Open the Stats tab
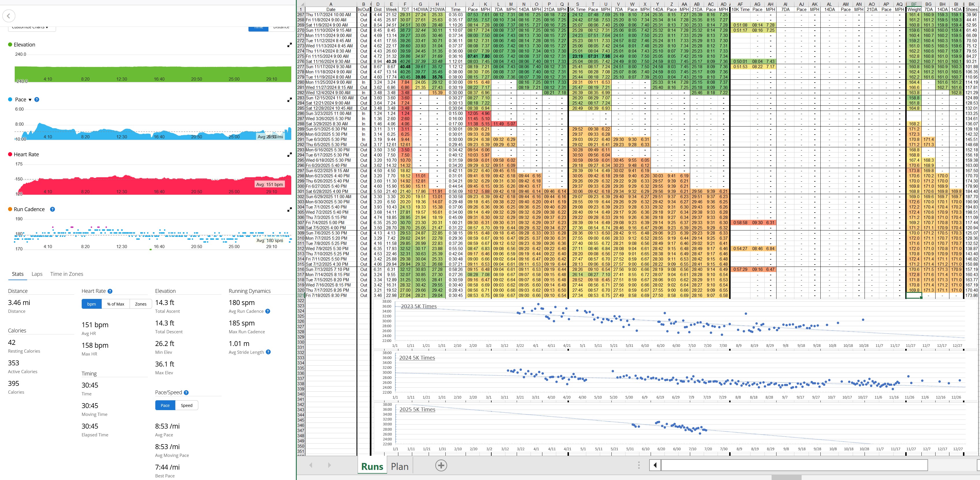 coord(18,274)
